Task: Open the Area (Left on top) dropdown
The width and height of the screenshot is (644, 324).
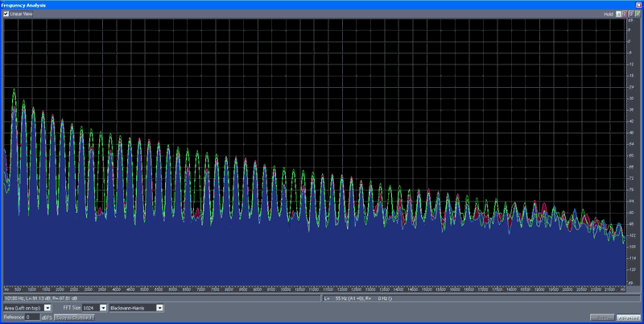Action: [x=47, y=308]
